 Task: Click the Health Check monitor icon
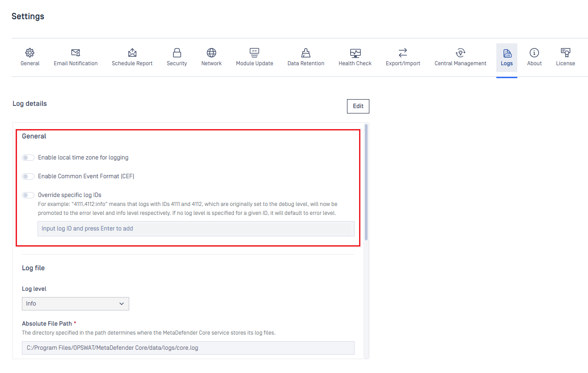(x=355, y=53)
